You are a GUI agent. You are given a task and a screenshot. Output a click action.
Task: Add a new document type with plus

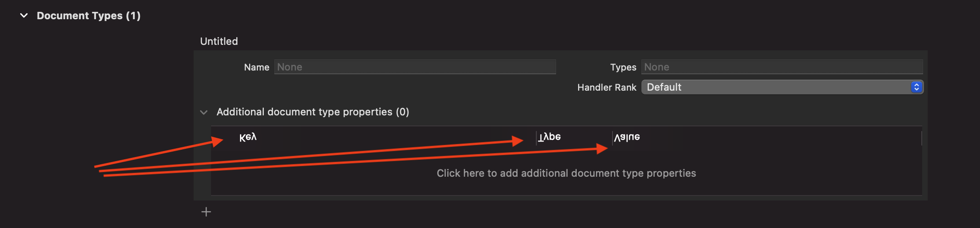point(206,212)
